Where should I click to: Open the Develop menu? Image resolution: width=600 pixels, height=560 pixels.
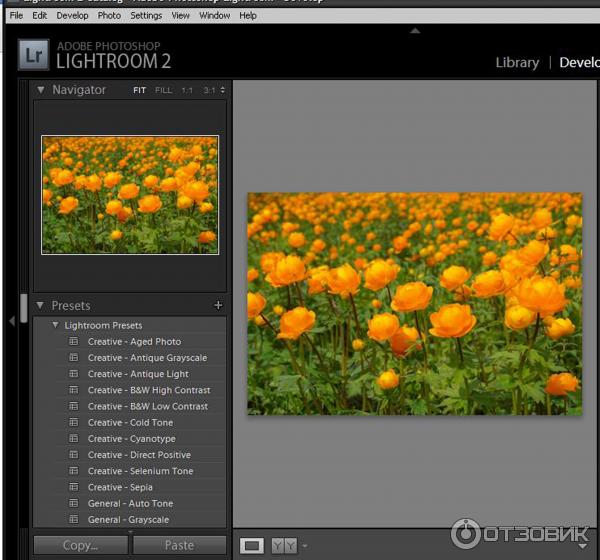(72, 16)
